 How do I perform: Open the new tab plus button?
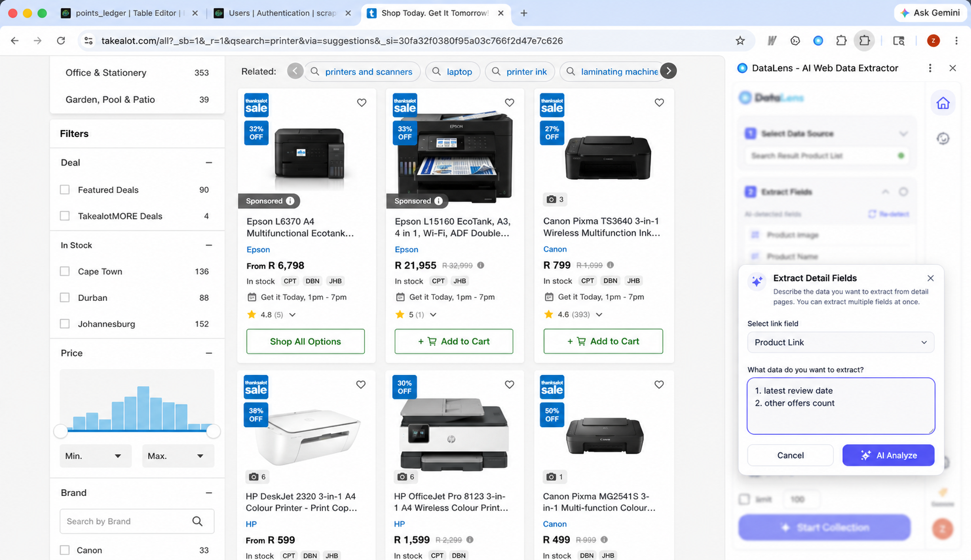tap(523, 13)
